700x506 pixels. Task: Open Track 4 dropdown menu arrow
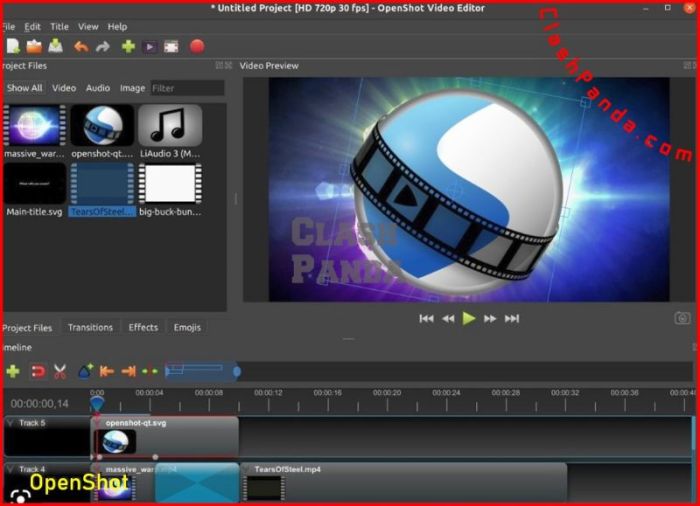11,469
